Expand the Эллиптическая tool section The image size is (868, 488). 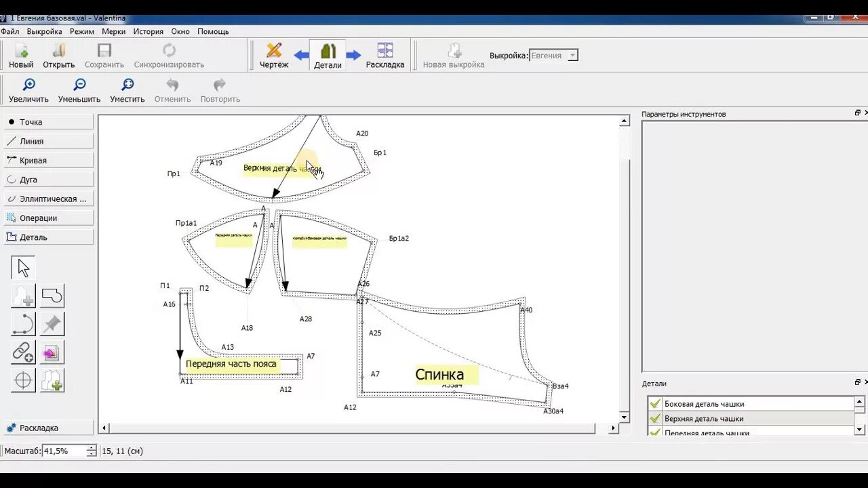pos(47,199)
